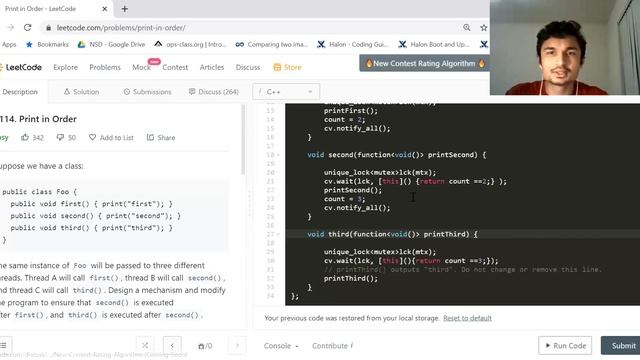640x360 pixels.
Task: Click the 'printThird();' code line
Action: [x=351, y=278]
